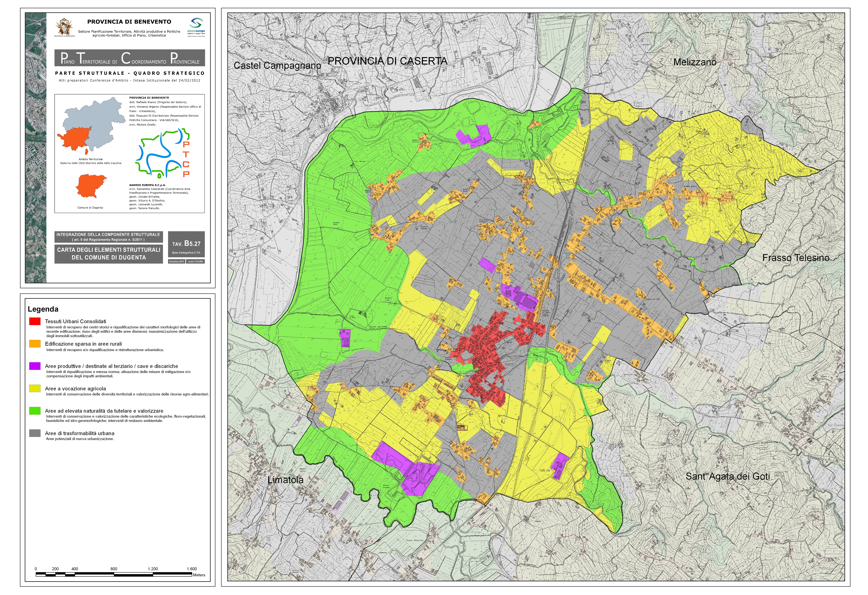Click the '1.200' scale bar value
Viewport: 868px width, 595px height.
[x=153, y=569]
